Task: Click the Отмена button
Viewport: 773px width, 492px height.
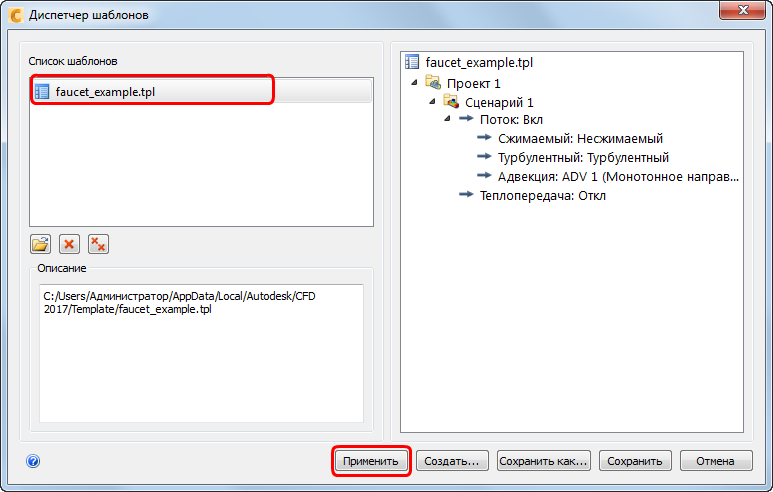Action: [716, 461]
